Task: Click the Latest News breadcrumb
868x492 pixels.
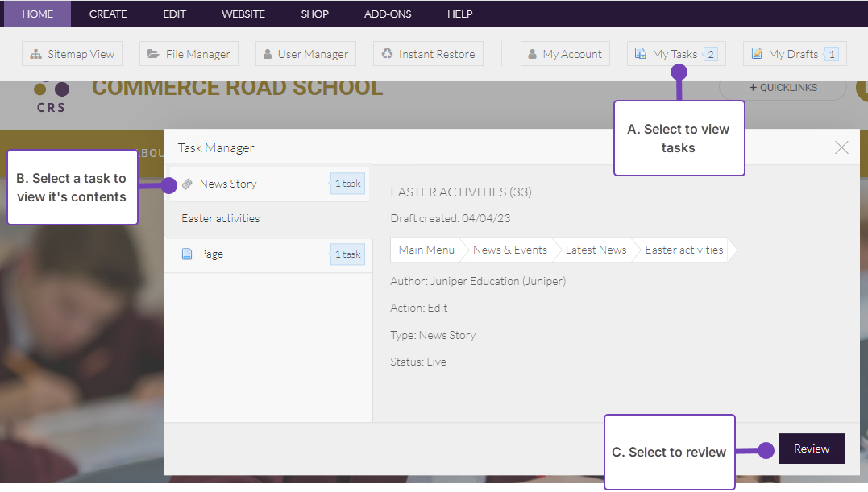Action: tap(596, 250)
